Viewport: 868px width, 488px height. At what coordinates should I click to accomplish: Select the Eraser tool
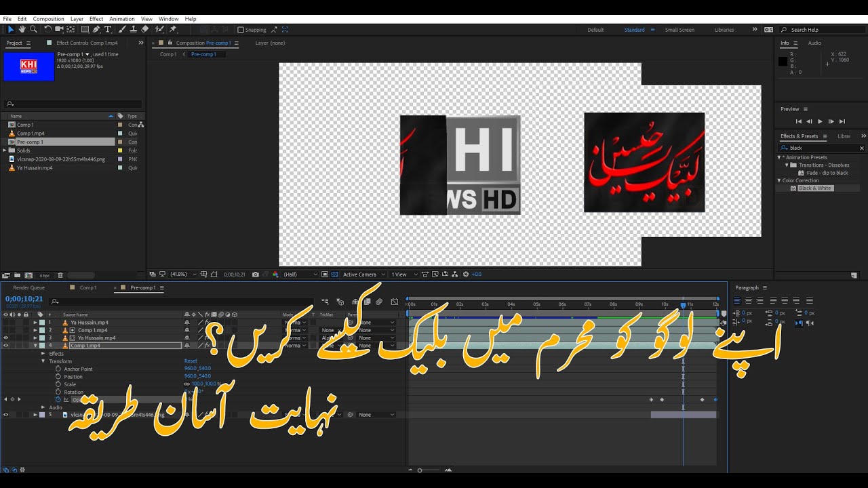[x=144, y=29]
